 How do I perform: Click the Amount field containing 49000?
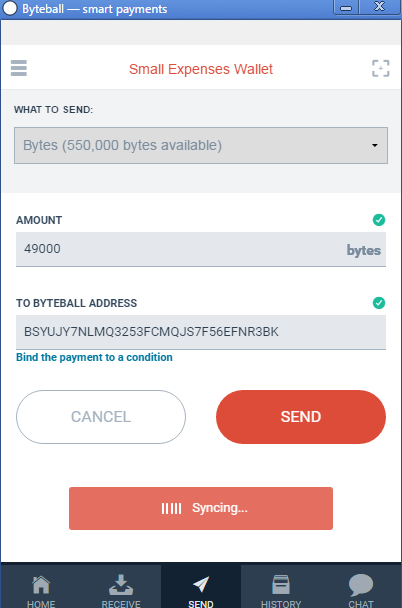[x=201, y=249]
